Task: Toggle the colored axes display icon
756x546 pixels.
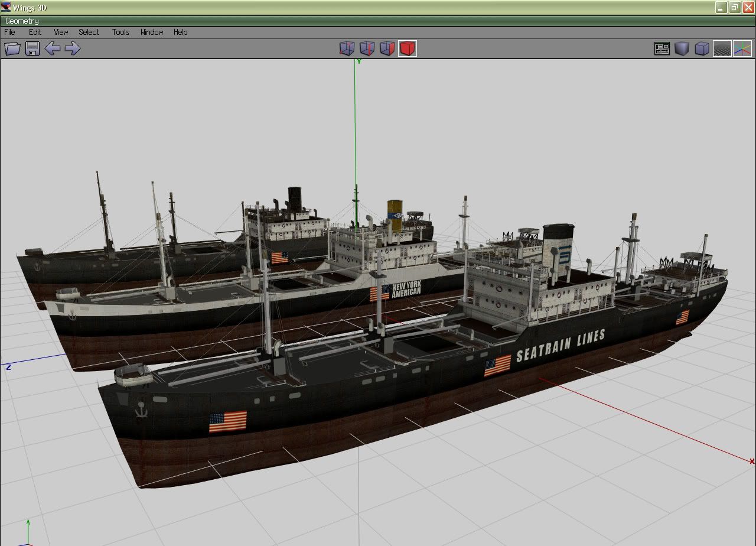Action: point(742,48)
